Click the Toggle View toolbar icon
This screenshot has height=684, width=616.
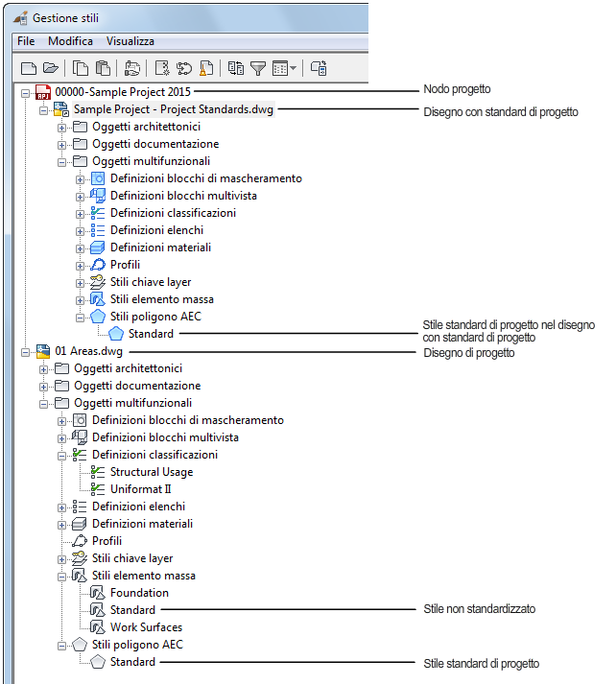(236, 68)
